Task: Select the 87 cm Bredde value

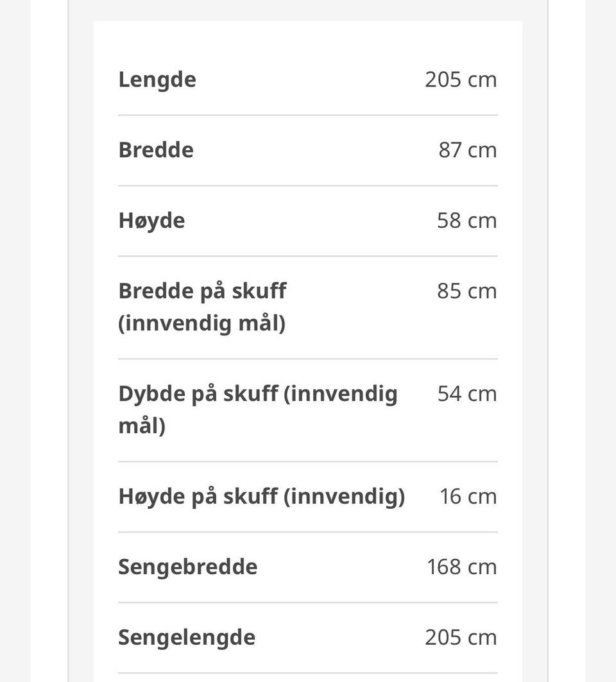Action: coord(468,150)
